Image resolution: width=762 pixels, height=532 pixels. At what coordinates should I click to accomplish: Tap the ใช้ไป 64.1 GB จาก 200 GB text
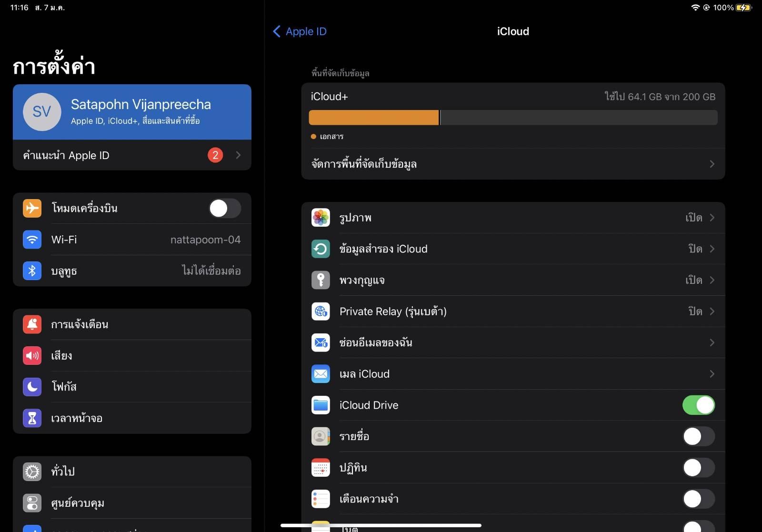(x=660, y=97)
